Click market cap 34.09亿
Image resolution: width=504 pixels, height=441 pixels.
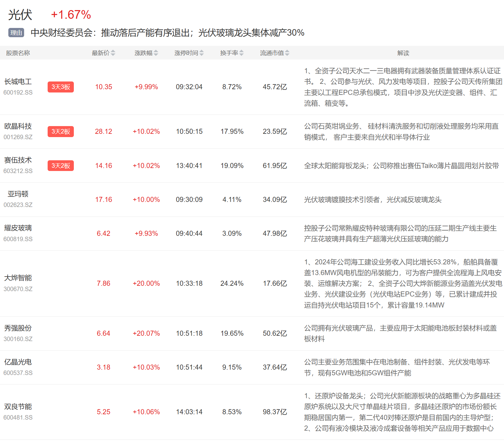click(275, 200)
